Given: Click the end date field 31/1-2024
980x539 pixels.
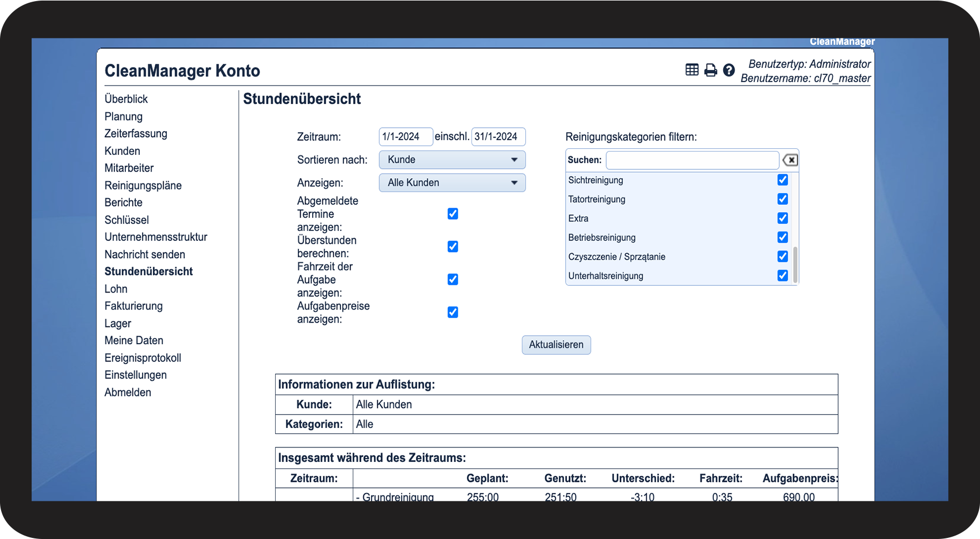Looking at the screenshot, I should coord(498,137).
